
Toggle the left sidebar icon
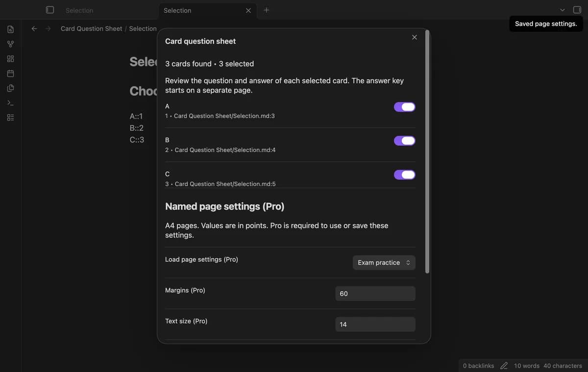[x=49, y=10]
